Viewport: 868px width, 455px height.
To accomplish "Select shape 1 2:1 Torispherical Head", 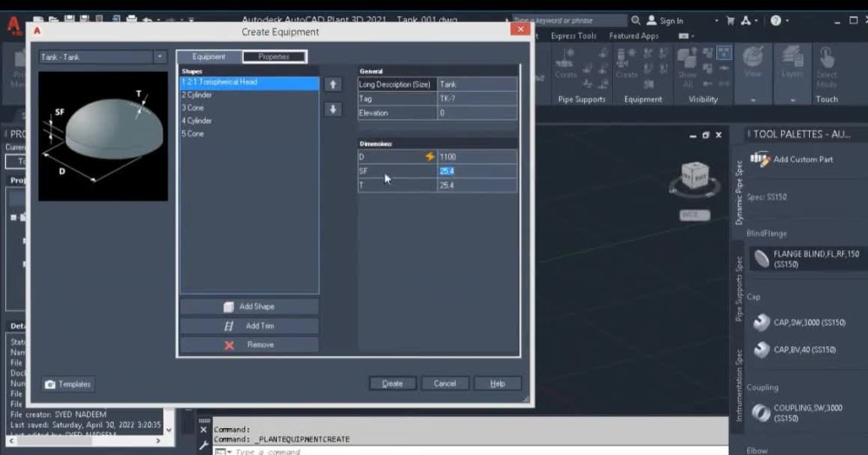I will click(249, 82).
